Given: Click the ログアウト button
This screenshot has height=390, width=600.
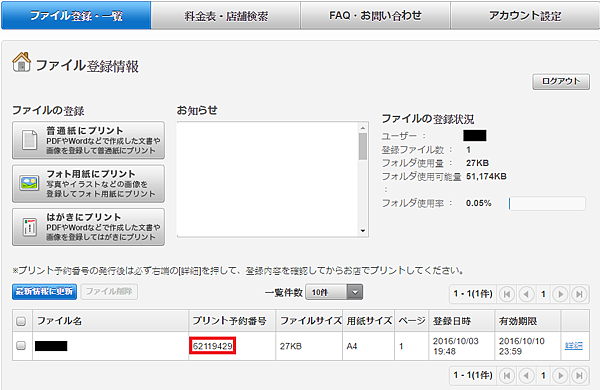Looking at the screenshot, I should point(561,82).
